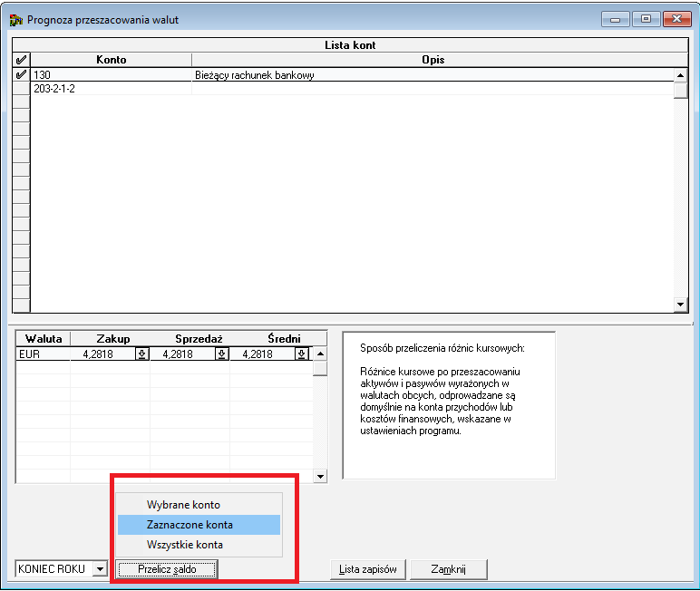Image resolution: width=700 pixels, height=591 pixels.
Task: Open the KONIEC ROKU dropdown
Action: (101, 569)
